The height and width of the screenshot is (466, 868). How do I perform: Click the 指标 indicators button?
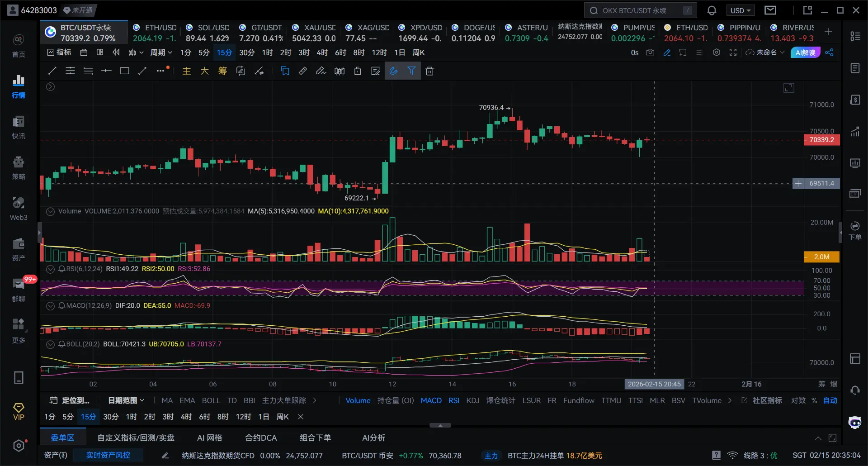(59, 52)
